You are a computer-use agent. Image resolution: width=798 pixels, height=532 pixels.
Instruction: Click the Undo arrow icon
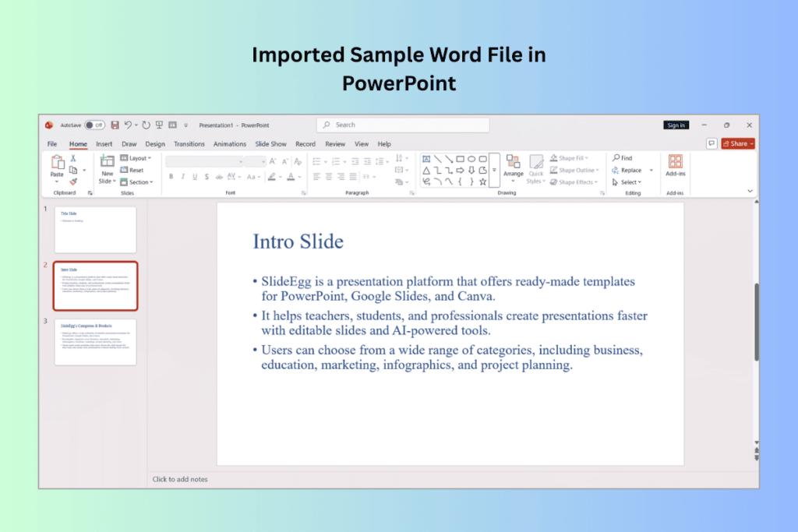[x=128, y=125]
